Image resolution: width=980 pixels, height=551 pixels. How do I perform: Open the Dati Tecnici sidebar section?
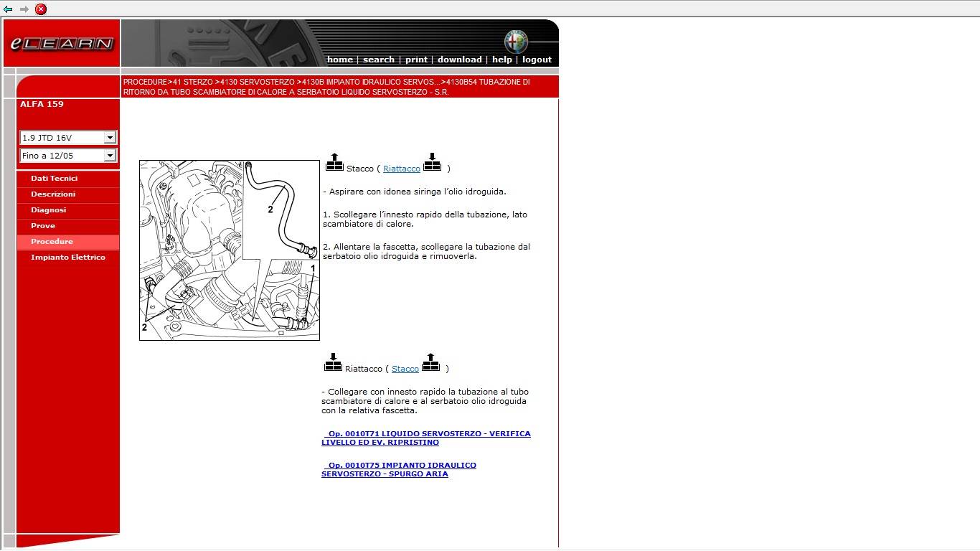[54, 179]
